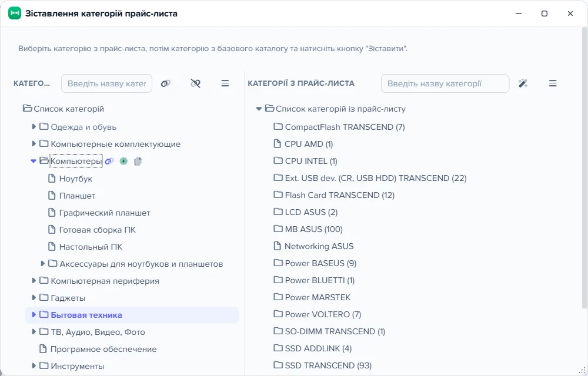Focus the base catalog category search field
Image resolution: width=588 pixels, height=376 pixels.
click(106, 83)
